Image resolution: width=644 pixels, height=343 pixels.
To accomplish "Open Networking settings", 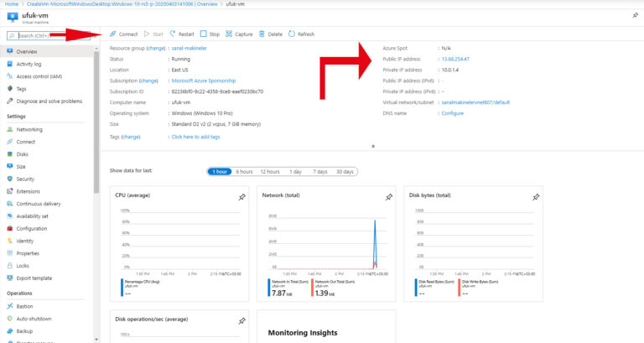I will (x=29, y=129).
